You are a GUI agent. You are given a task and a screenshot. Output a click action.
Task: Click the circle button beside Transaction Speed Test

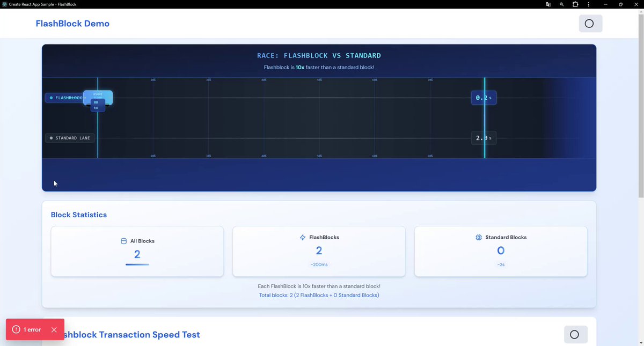click(x=575, y=335)
